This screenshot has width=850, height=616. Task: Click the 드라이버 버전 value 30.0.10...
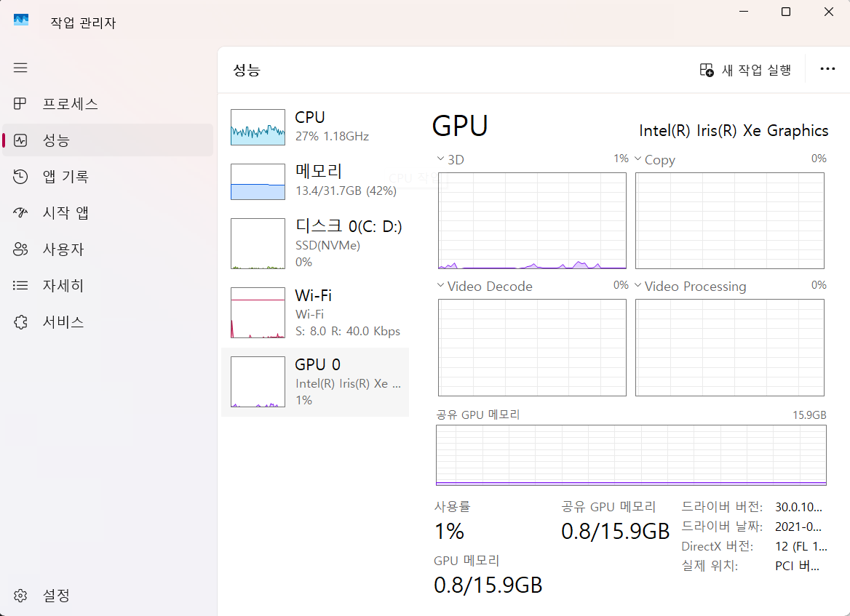(x=798, y=507)
